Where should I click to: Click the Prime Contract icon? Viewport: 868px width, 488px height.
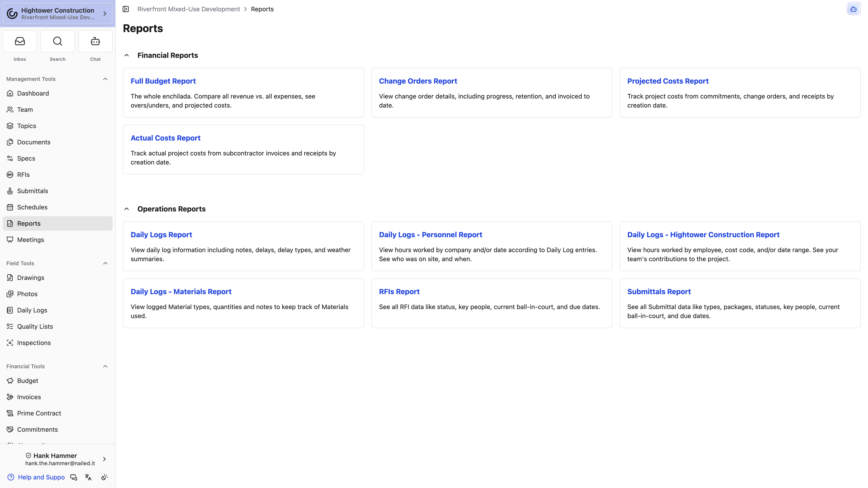pyautogui.click(x=10, y=413)
